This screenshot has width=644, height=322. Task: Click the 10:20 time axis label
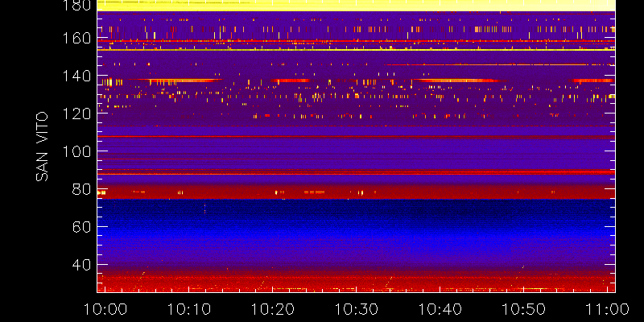click(273, 309)
